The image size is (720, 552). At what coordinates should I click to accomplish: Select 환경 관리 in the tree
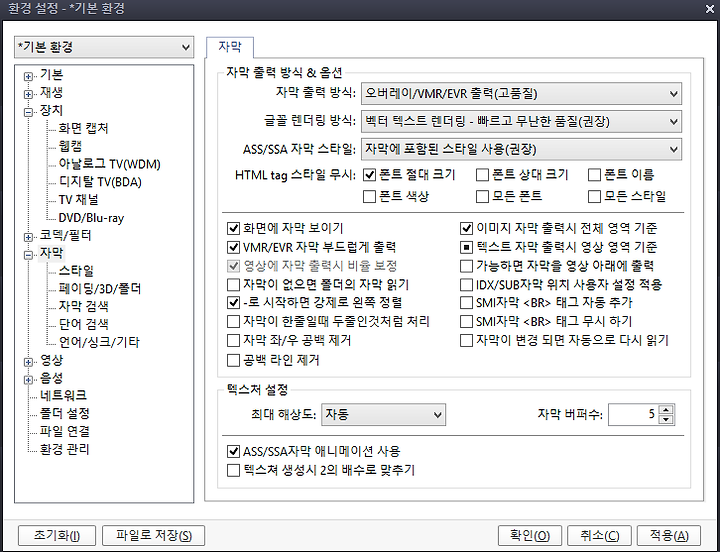pos(65,449)
